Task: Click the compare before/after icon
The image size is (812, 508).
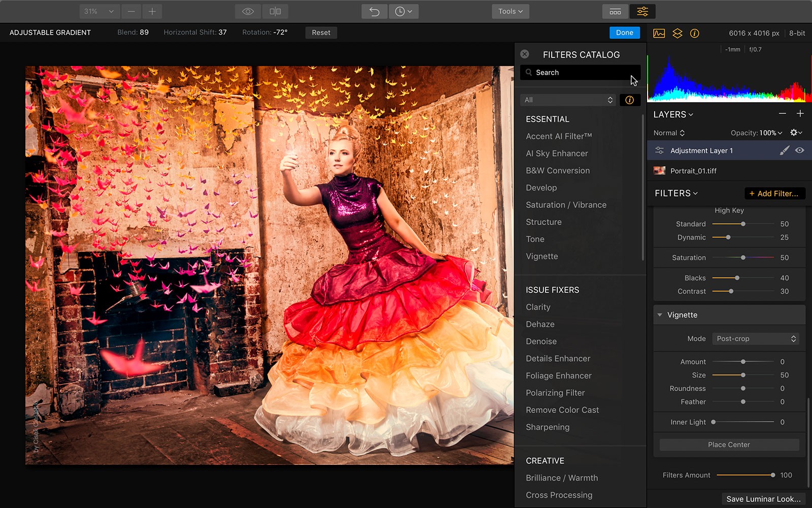Action: point(275,11)
